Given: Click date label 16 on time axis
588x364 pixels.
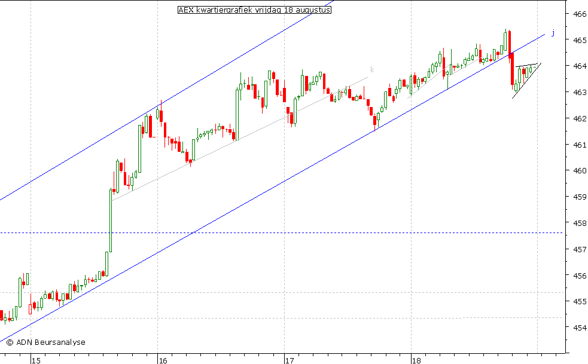Looking at the screenshot, I should click(x=163, y=360).
